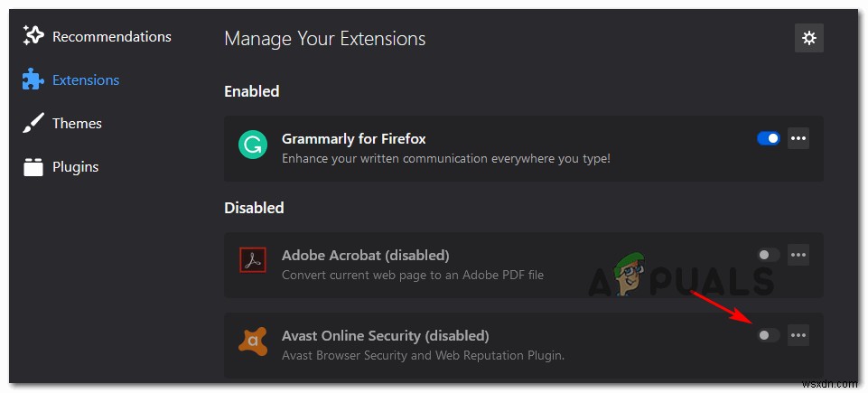The height and width of the screenshot is (393, 868).
Task: Click the Grammarly for Firefox title
Action: coord(353,139)
